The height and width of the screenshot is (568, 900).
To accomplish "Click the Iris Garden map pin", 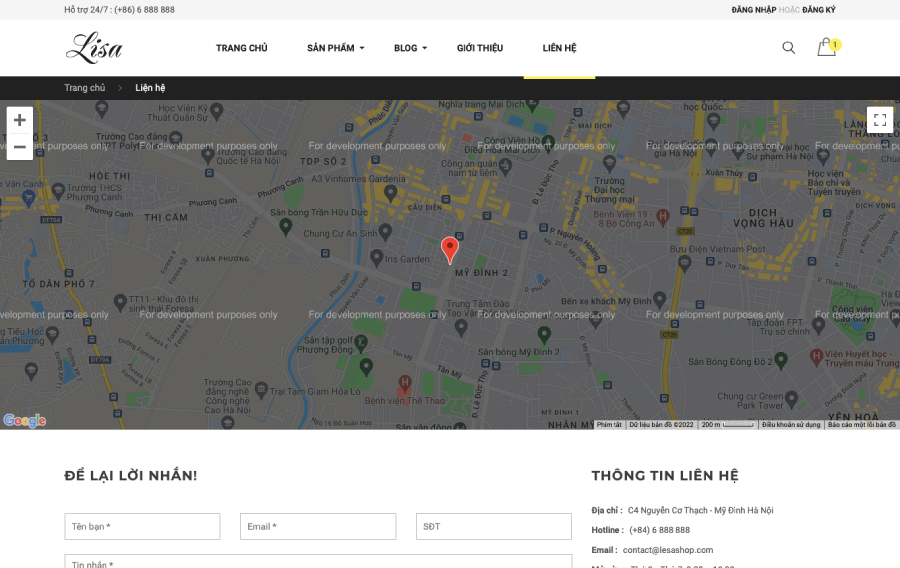I will 377,258.
